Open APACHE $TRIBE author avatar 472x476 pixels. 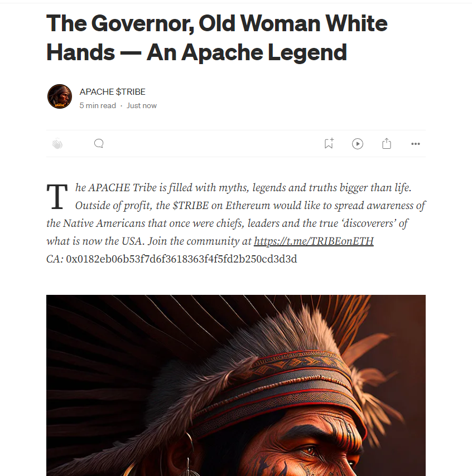pos(60,96)
